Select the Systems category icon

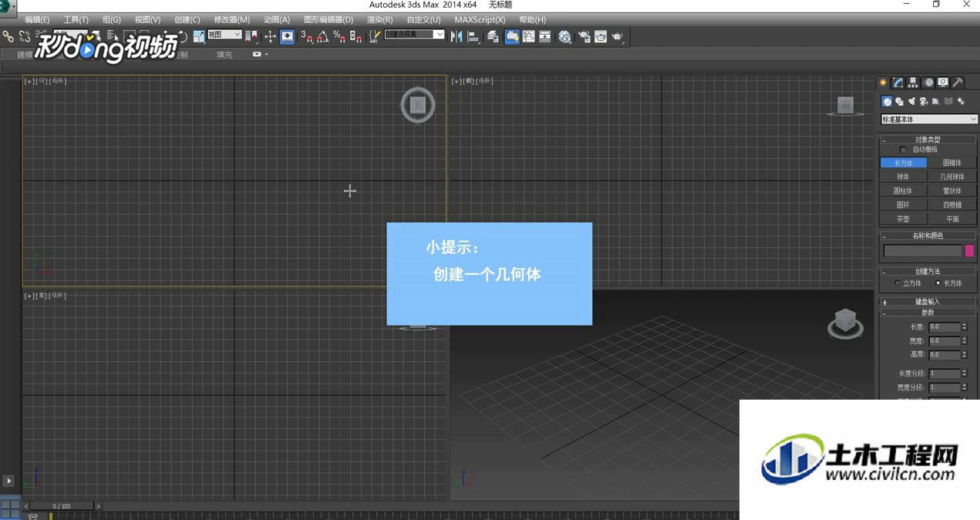[x=961, y=101]
